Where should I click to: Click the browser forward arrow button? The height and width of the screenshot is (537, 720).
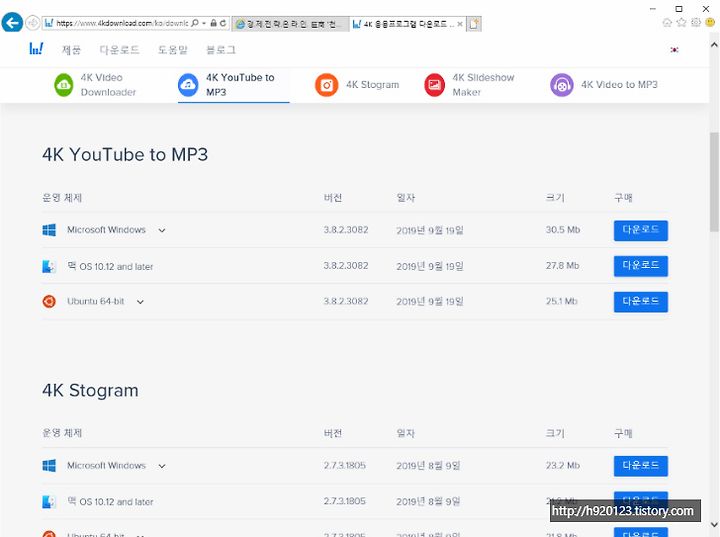[x=32, y=23]
